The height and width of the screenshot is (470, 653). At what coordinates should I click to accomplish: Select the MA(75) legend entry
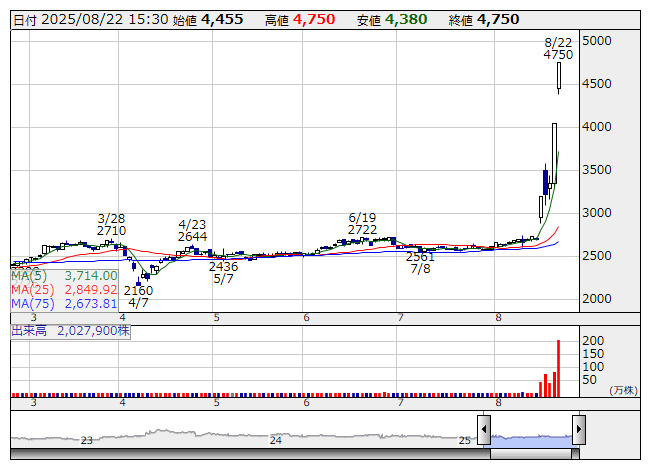[65, 304]
